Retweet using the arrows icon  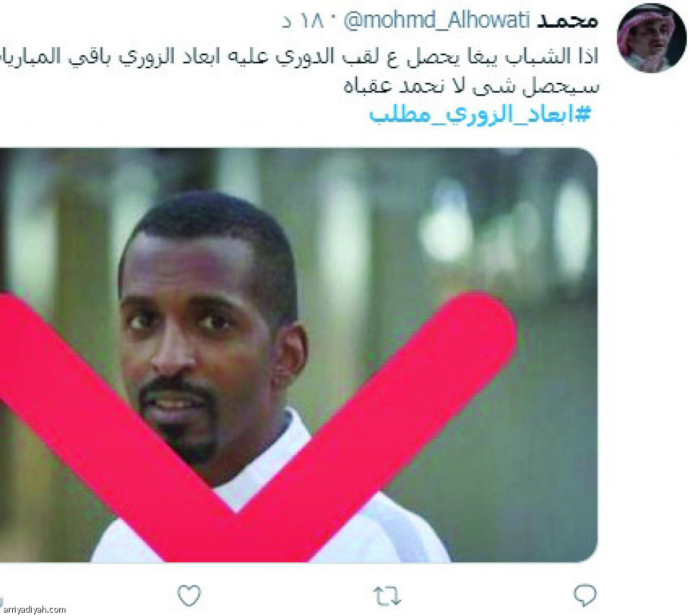387,596
